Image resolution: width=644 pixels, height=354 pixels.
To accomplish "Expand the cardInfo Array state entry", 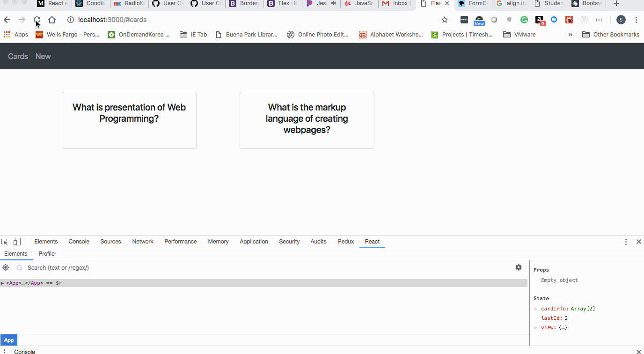I will coord(536,309).
